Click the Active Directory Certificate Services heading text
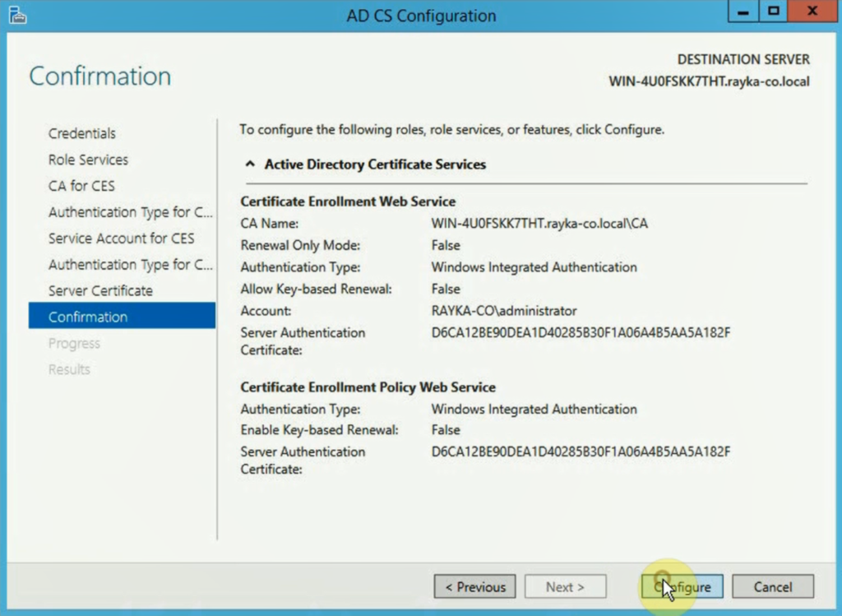 (x=375, y=164)
